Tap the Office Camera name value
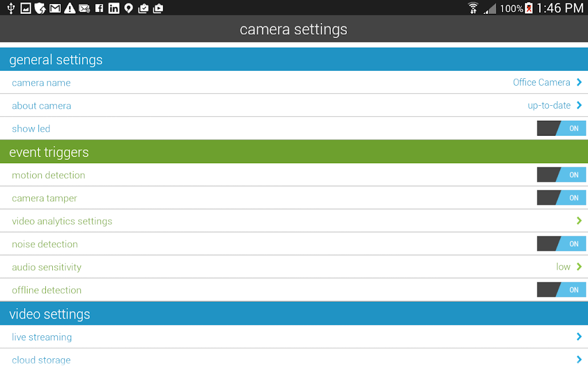 coord(541,82)
